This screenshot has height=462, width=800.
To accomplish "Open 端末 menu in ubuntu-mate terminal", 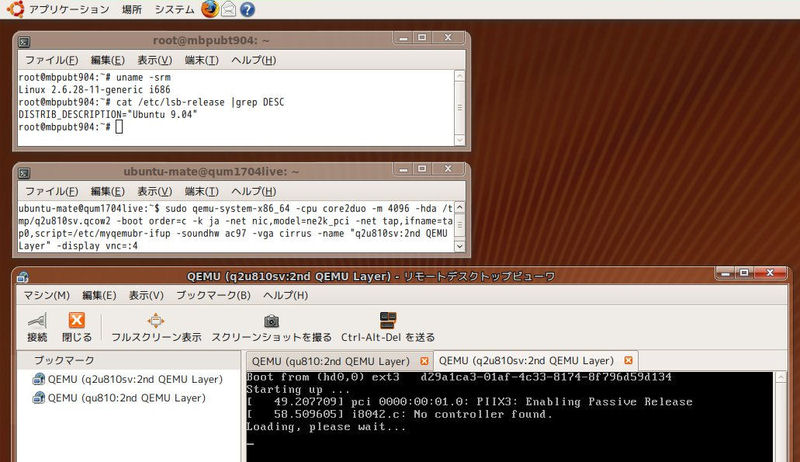I will (x=202, y=191).
